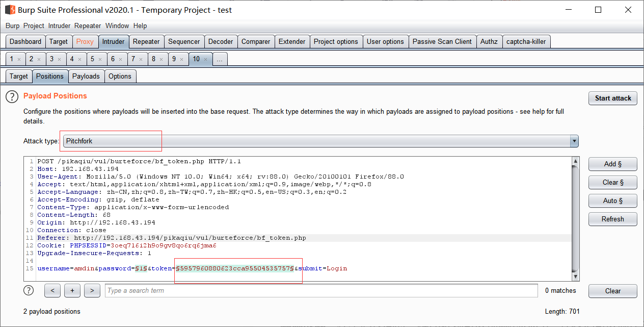The width and height of the screenshot is (644, 327).
Task: Click the request editor vertical scrollbar
Action: coord(576,218)
